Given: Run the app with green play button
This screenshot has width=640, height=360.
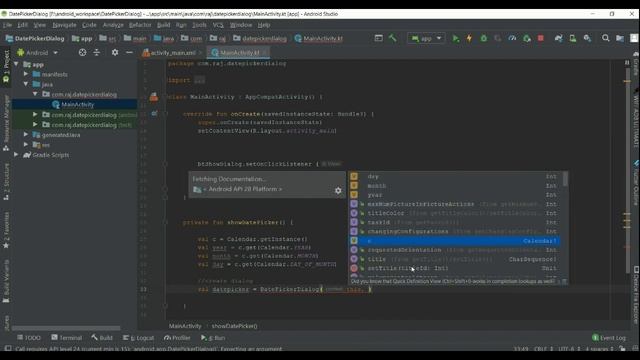Looking at the screenshot, I should click(x=456, y=38).
